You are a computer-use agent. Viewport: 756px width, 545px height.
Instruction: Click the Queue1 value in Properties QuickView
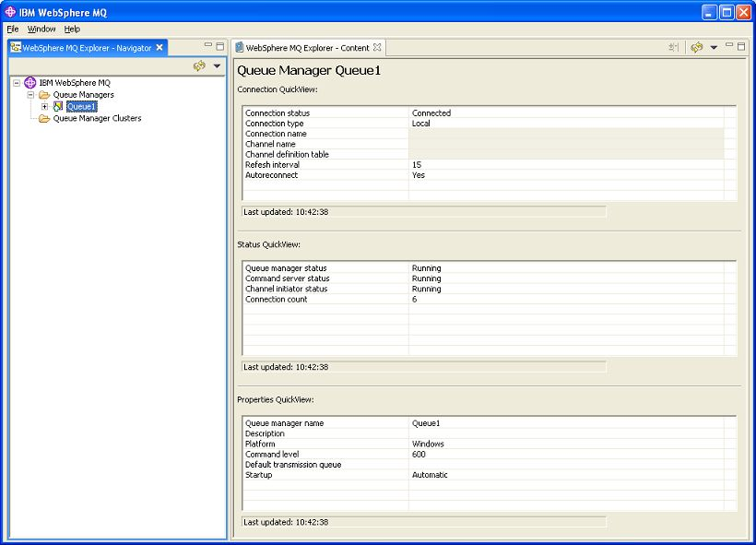[426, 423]
